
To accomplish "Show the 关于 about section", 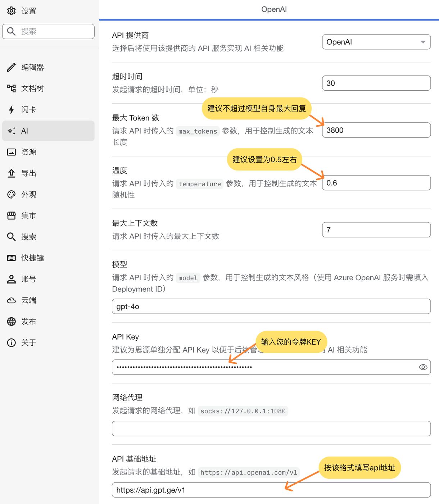I will [x=48, y=343].
